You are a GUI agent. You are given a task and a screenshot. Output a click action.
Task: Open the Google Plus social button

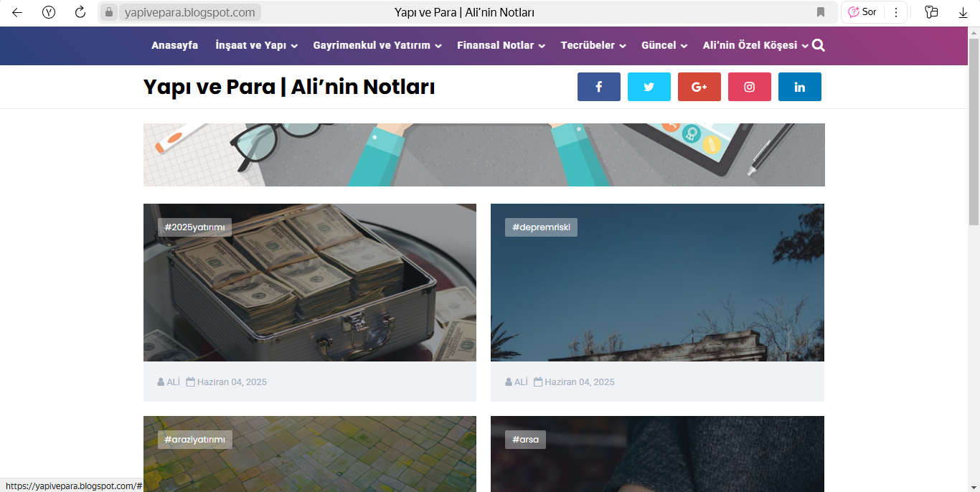699,87
